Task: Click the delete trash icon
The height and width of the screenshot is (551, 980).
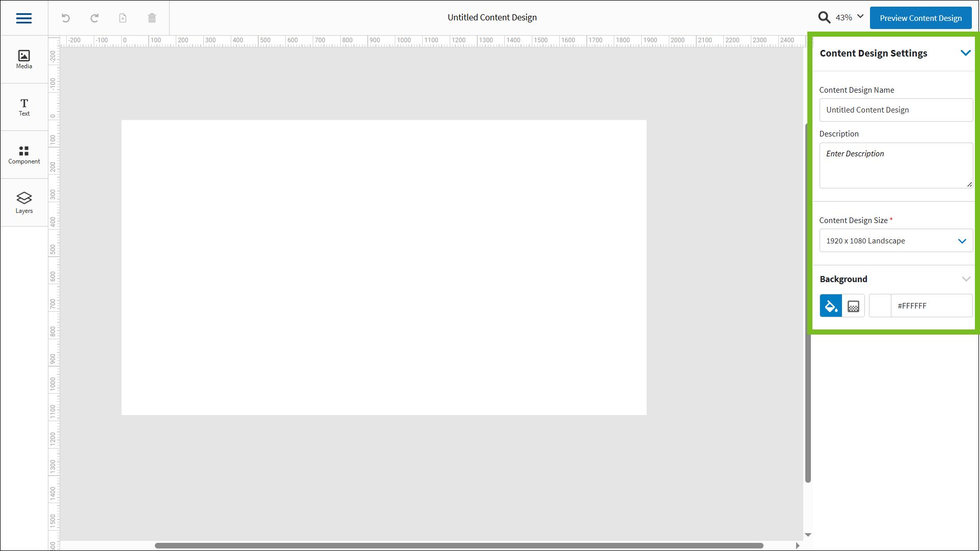Action: point(151,18)
